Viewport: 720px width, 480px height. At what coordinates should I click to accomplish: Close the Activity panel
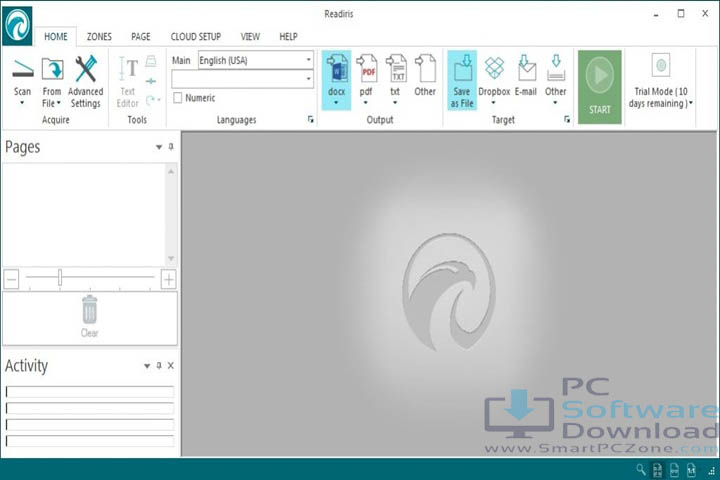(x=171, y=366)
